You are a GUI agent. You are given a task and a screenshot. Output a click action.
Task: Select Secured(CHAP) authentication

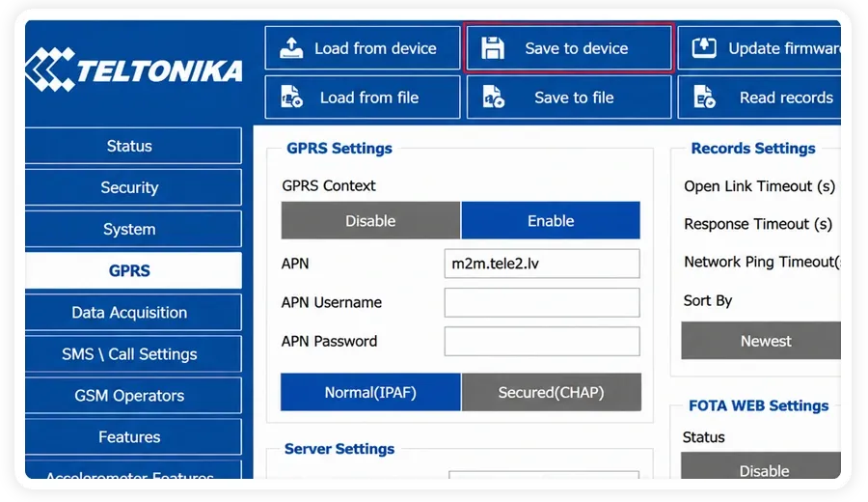551,392
